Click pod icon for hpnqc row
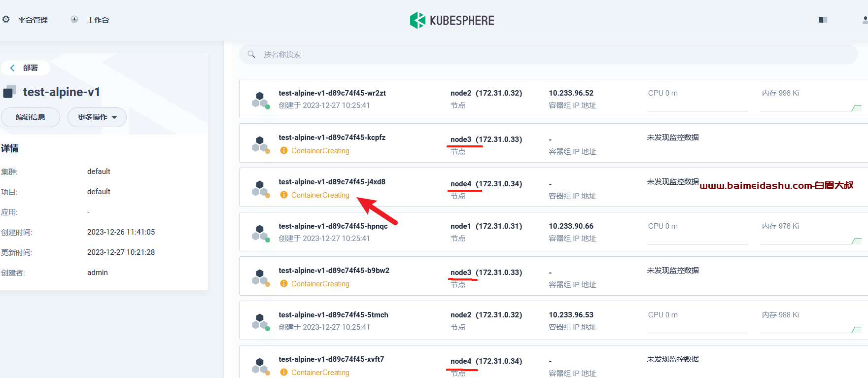 click(260, 233)
